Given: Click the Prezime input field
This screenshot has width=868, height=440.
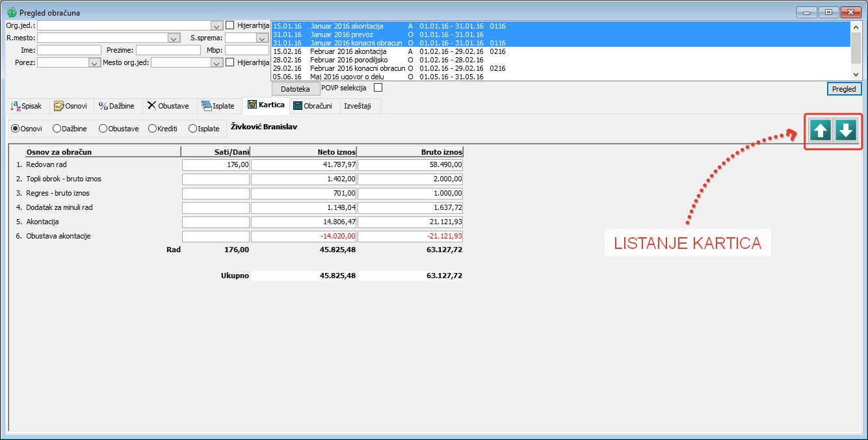Looking at the screenshot, I should tap(168, 50).
